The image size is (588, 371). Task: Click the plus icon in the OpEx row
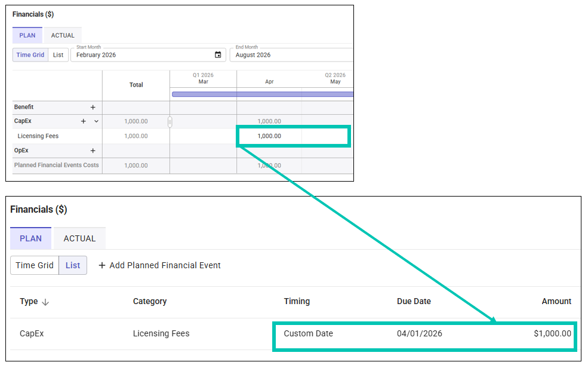point(93,151)
